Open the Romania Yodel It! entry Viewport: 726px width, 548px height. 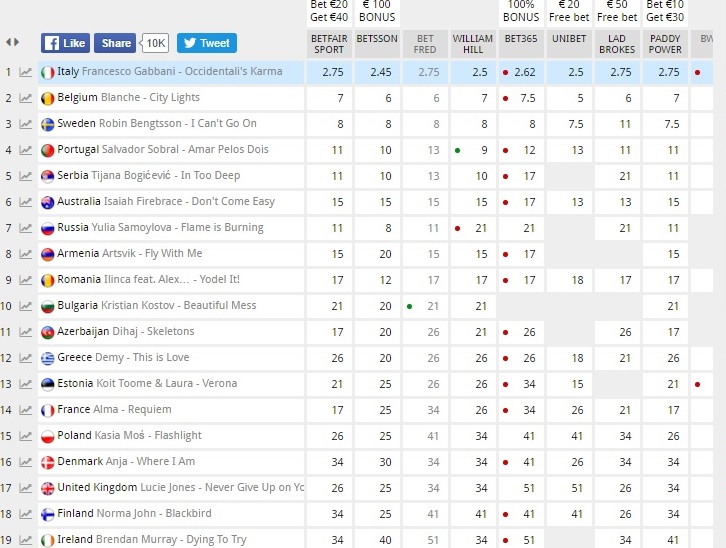pyautogui.click(x=156, y=280)
